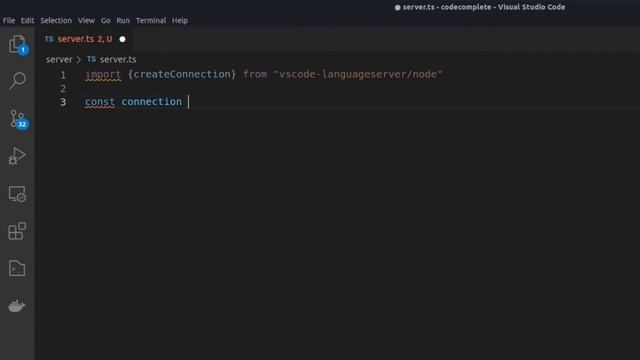Viewport: 640px width, 360px height.
Task: Open the View menu
Action: (86, 20)
